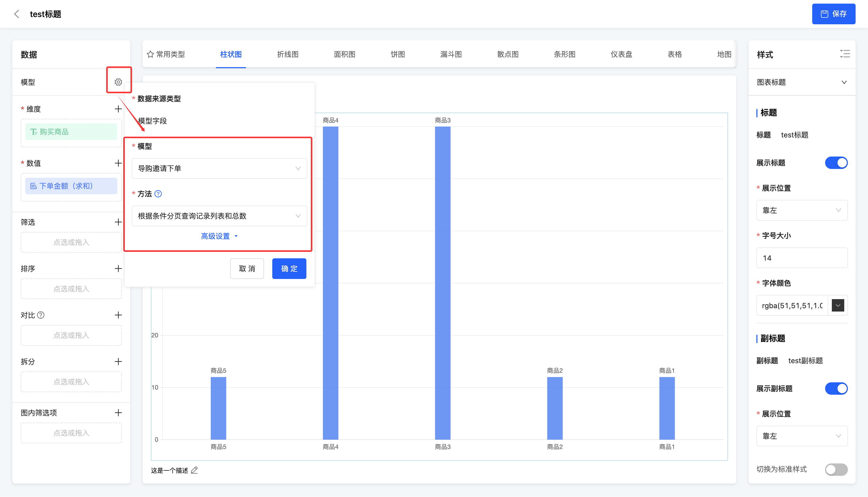
Task: Collapse the 图表标题 section chevron
Action: [844, 82]
